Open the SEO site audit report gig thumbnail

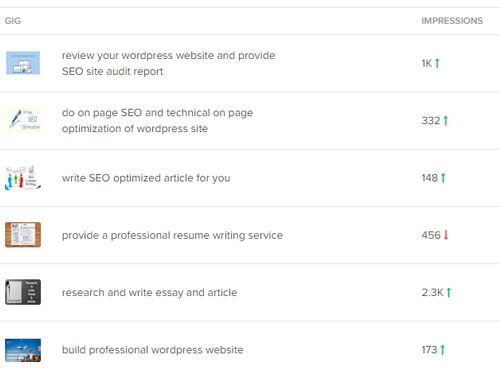23,63
